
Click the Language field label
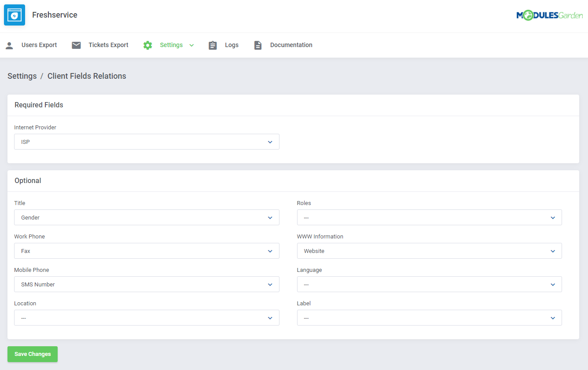pos(309,270)
